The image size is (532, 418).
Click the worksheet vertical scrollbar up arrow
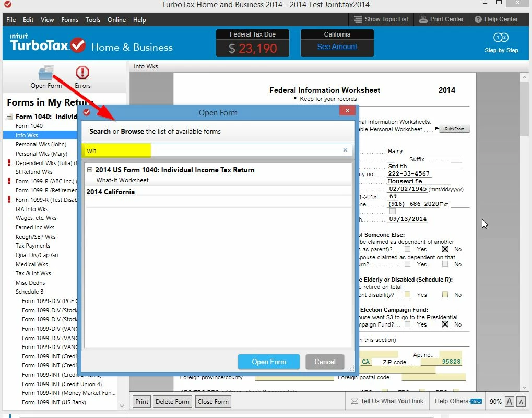point(524,77)
